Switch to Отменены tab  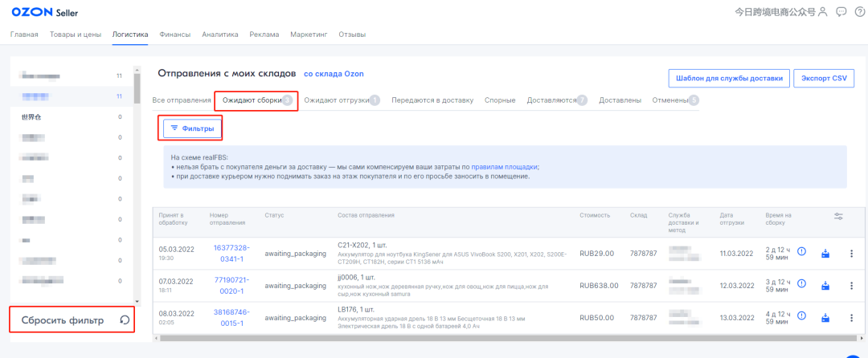click(x=675, y=100)
